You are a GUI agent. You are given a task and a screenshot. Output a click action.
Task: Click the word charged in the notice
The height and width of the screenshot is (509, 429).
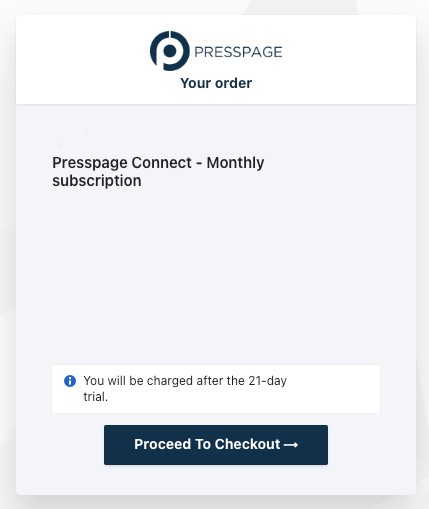pyautogui.click(x=170, y=381)
